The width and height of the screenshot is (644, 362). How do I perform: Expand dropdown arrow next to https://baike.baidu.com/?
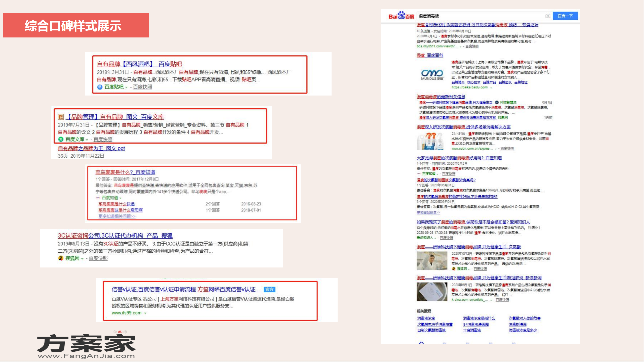tap(491, 88)
